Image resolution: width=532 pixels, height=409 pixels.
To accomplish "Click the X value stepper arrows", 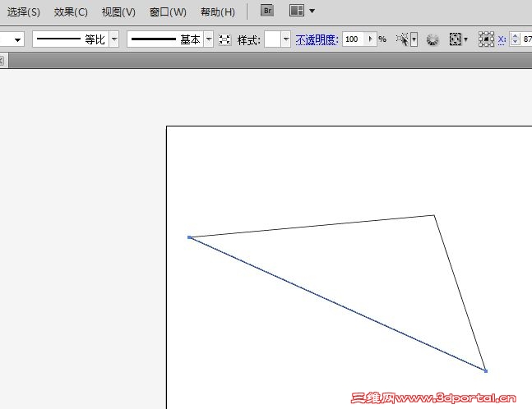I will 515,39.
